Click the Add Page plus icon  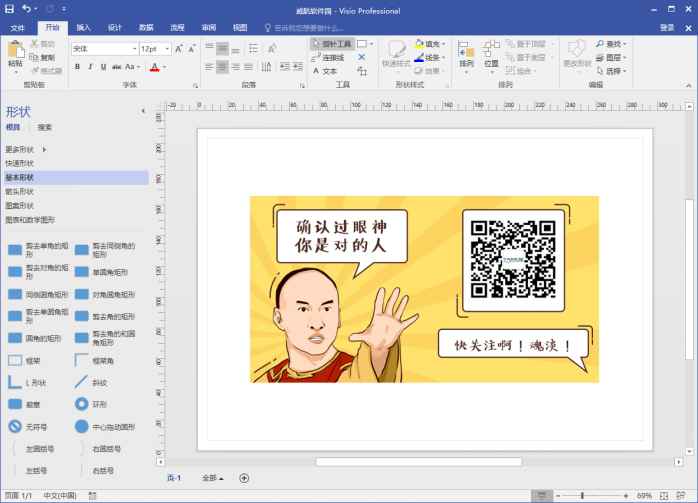tap(244, 478)
